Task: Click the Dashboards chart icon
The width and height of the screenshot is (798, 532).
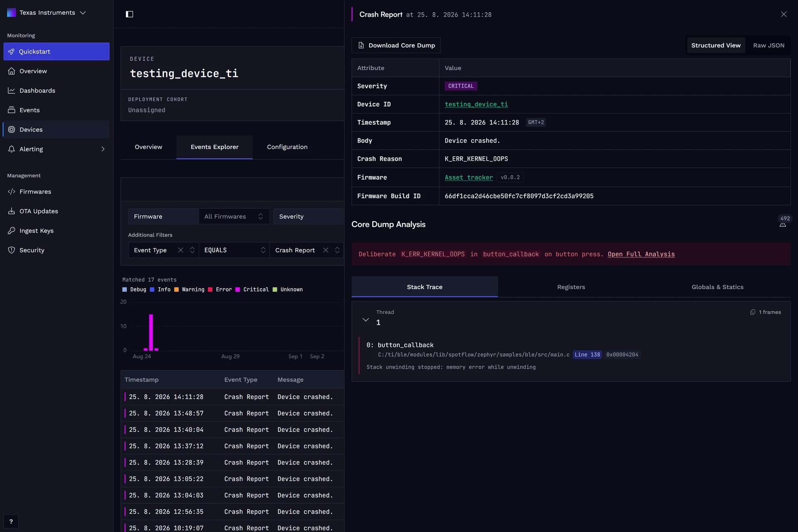Action: click(11, 91)
